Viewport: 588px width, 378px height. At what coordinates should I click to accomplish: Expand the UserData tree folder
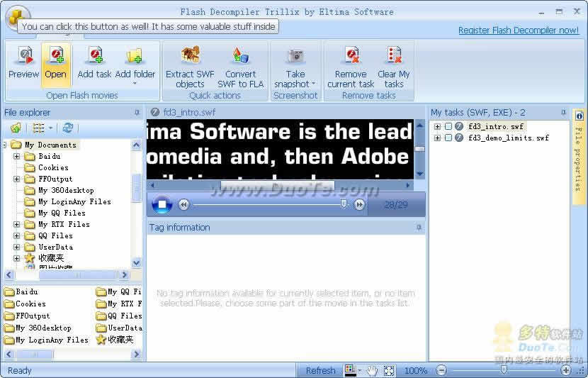16,247
